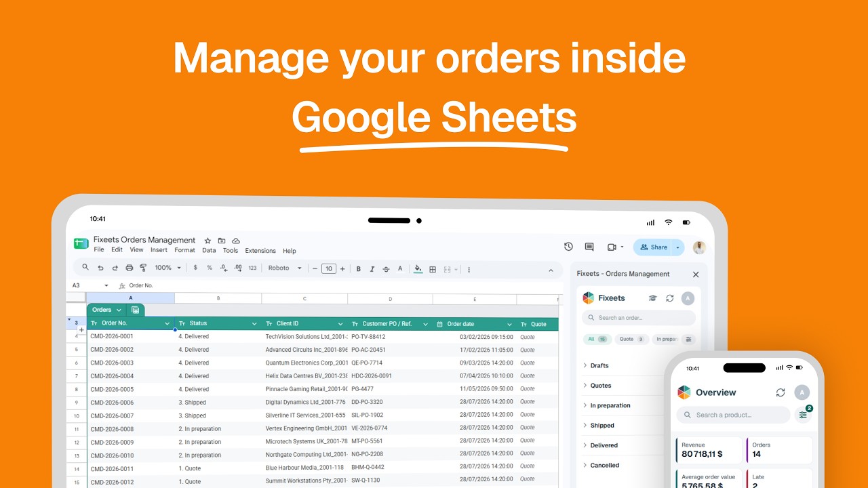Click the undo arrow in toolbar
Screen dimensions: 868x488
tap(100, 268)
